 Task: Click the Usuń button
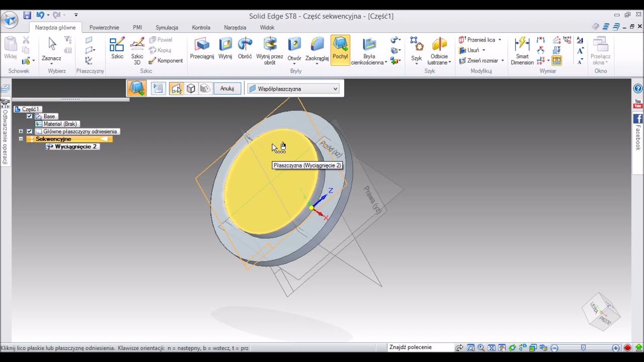click(x=469, y=50)
